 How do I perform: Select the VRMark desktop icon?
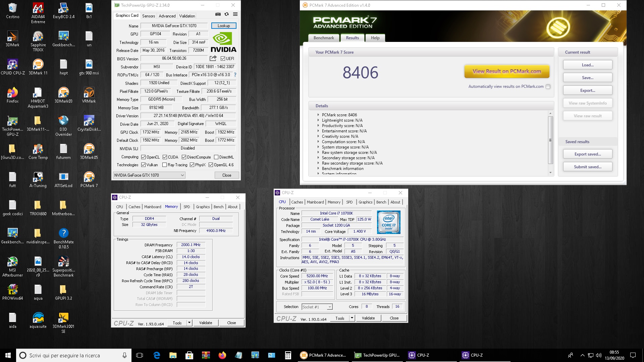click(89, 96)
